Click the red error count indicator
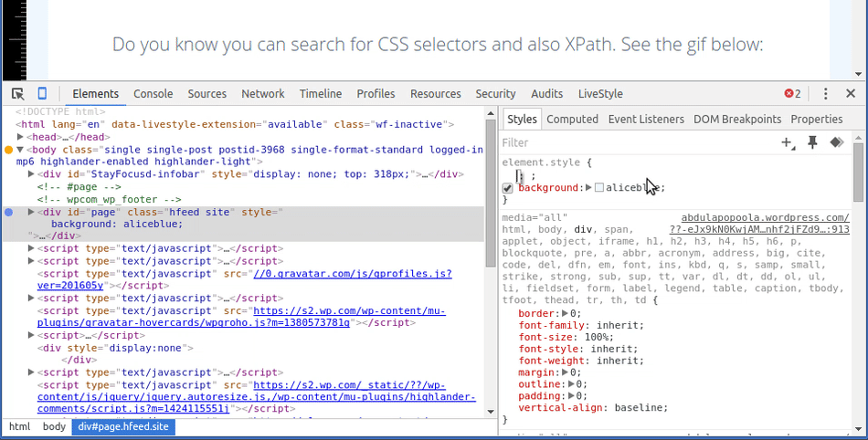The width and height of the screenshot is (868, 440). [792, 94]
